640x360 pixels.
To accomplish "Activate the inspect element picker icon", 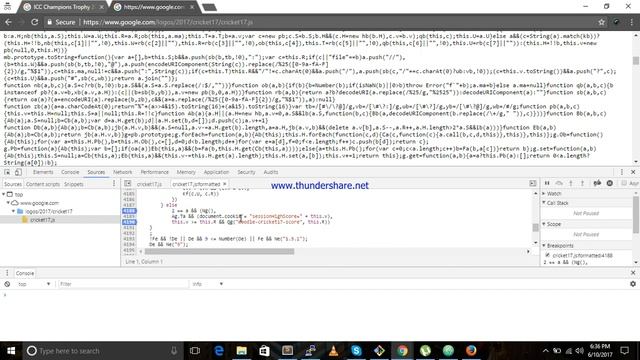I will pos(7,172).
